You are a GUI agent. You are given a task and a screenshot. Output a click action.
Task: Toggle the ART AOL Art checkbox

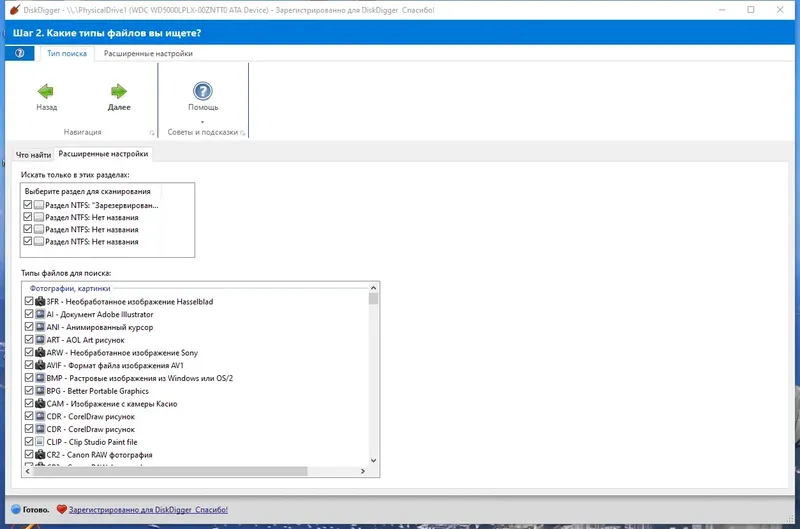[29, 340]
